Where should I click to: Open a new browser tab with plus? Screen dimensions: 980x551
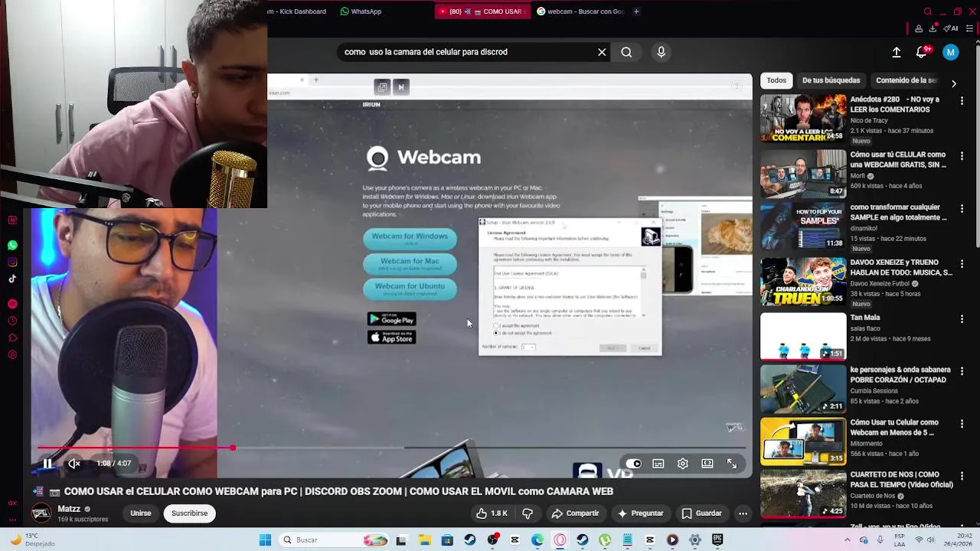point(636,11)
